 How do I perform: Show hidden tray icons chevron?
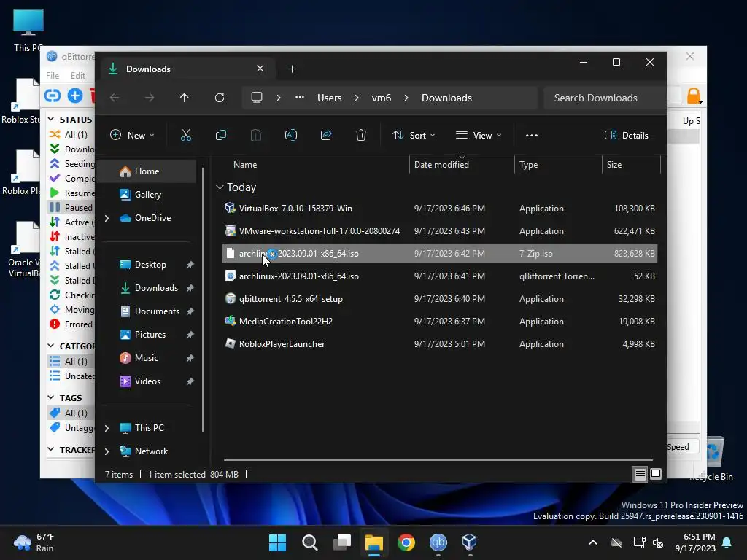click(593, 542)
